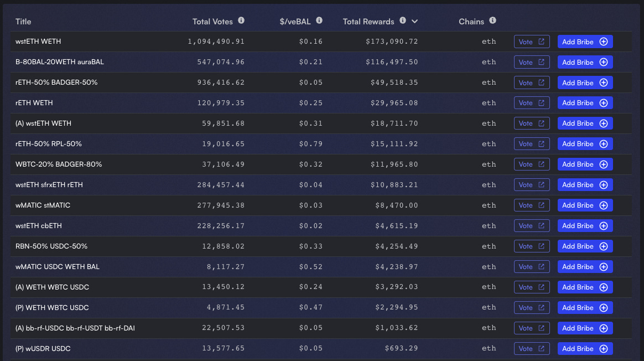Click the Chains column header label

[471, 22]
